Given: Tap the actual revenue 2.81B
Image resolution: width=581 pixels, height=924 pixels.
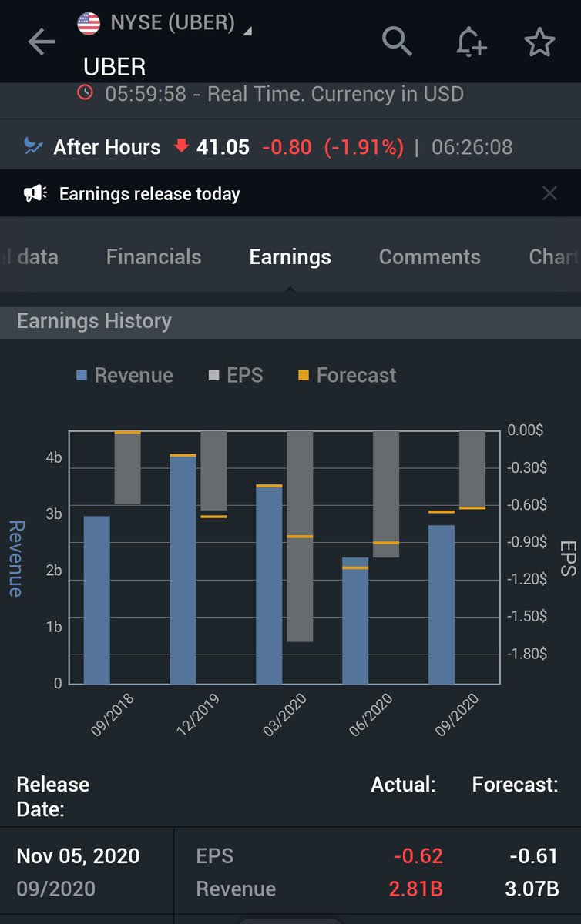Looking at the screenshot, I should pos(415,889).
